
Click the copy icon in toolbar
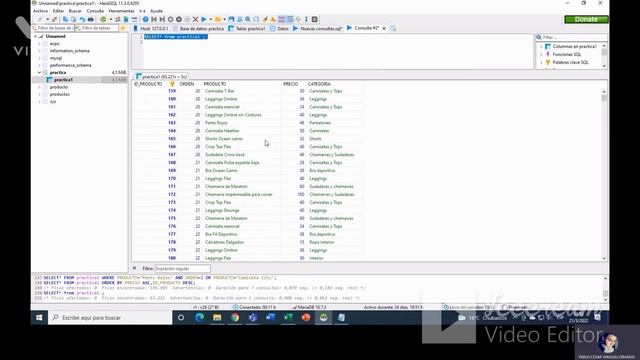click(x=65, y=19)
